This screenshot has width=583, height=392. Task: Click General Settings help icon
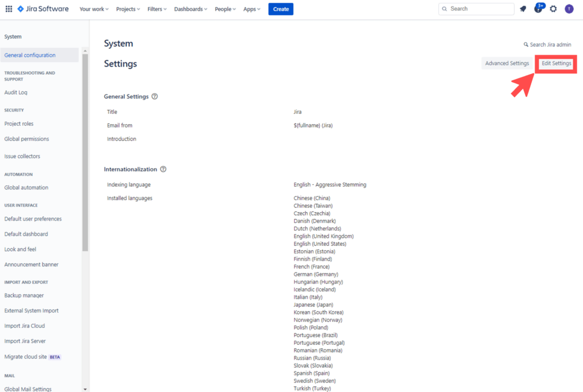click(x=155, y=97)
